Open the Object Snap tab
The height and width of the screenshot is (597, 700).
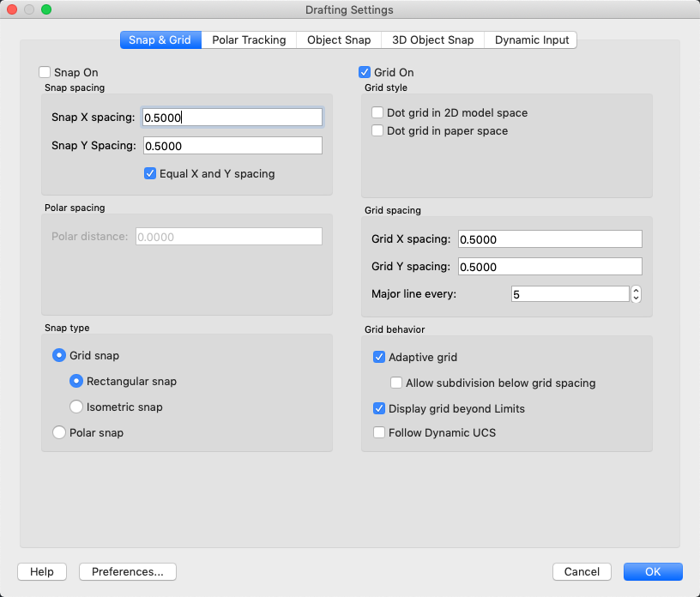(338, 39)
